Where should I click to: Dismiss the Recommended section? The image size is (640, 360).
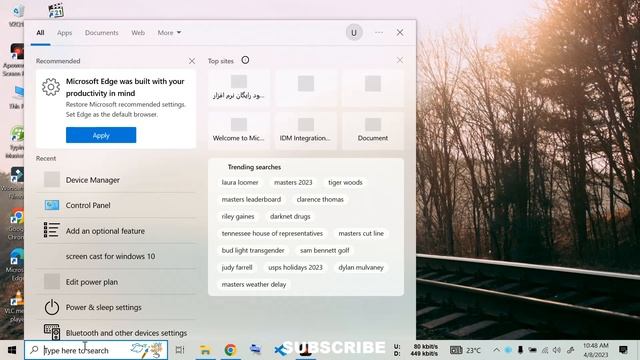coord(192,61)
